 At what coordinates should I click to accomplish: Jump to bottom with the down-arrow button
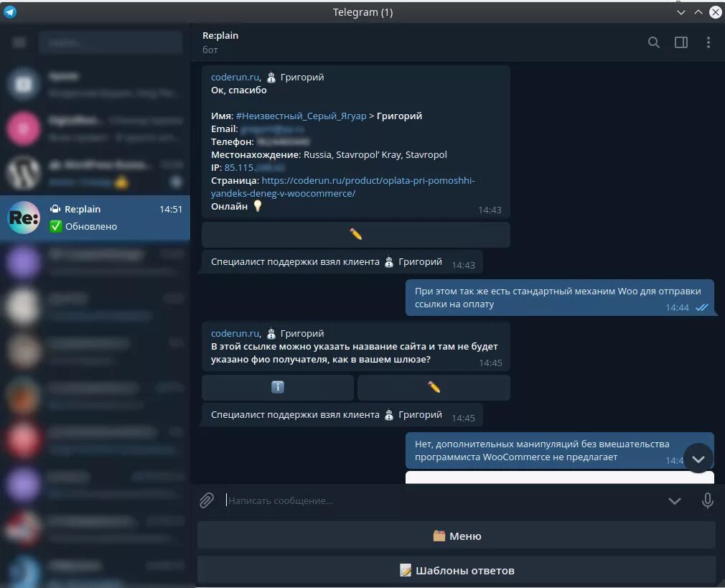click(698, 459)
